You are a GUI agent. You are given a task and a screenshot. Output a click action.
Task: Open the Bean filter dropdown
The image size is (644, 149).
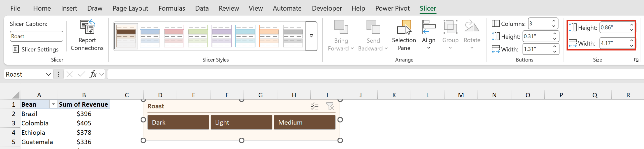pos(53,104)
